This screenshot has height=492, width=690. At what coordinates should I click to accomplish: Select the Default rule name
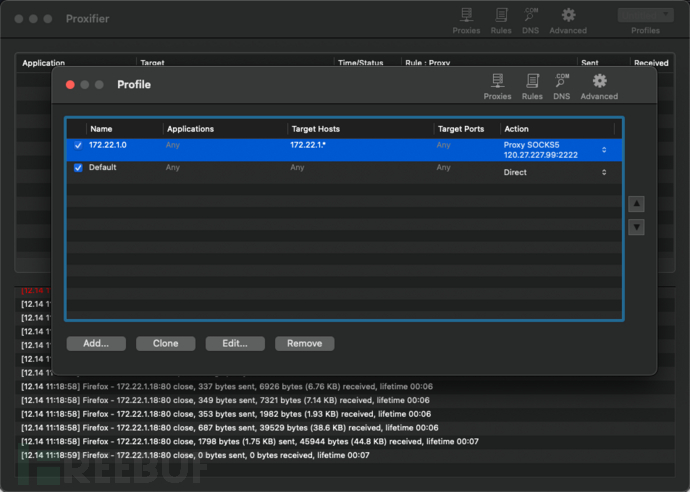pos(103,167)
